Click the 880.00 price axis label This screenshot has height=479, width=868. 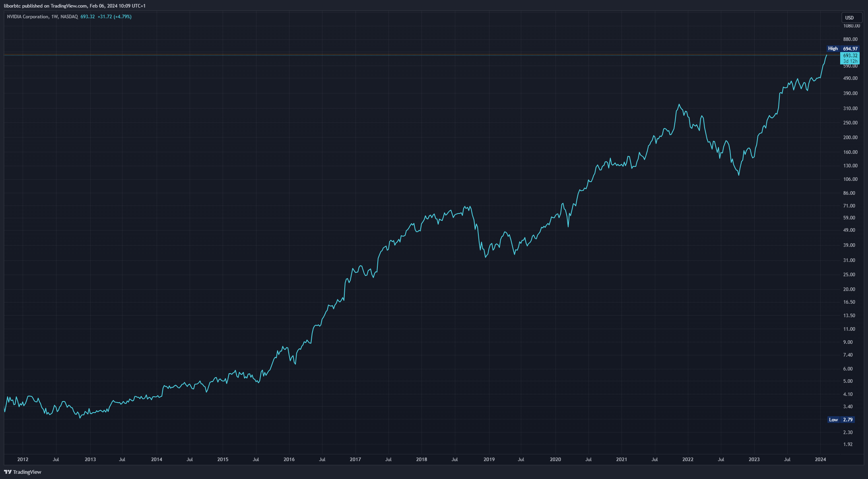[850, 39]
